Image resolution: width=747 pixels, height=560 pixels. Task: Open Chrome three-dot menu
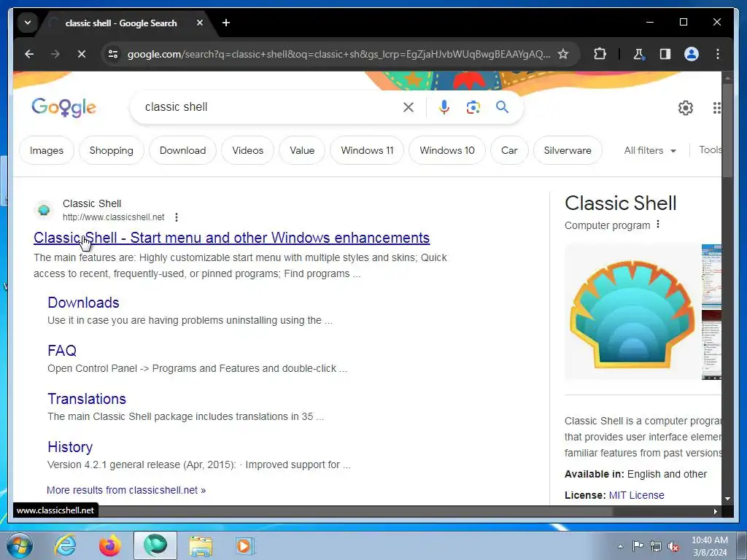(x=718, y=54)
